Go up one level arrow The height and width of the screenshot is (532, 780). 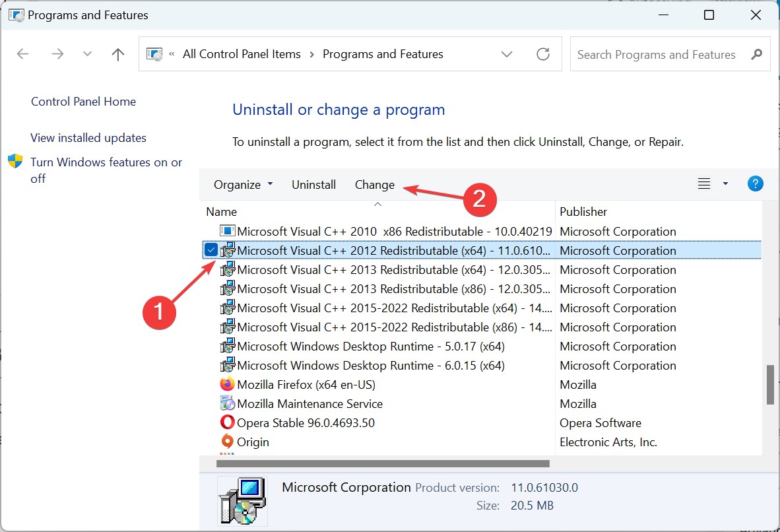pos(118,53)
